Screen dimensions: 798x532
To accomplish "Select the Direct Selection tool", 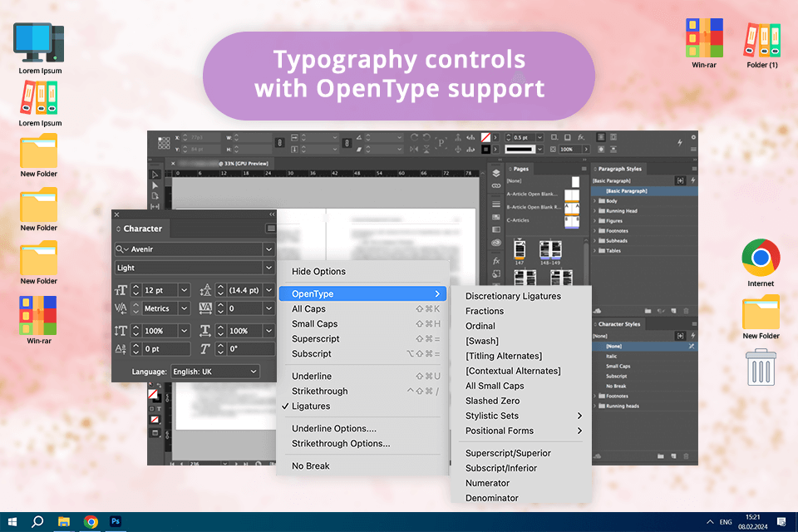I will (155, 185).
